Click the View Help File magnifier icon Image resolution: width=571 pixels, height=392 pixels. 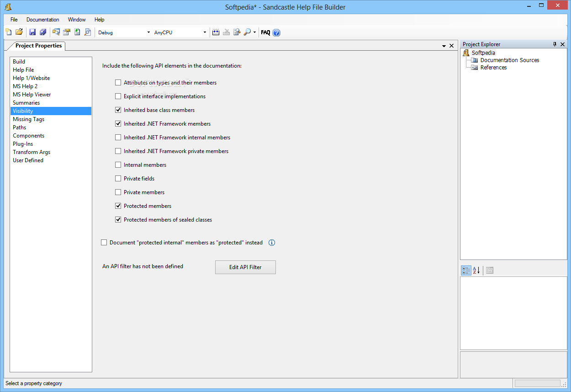247,32
